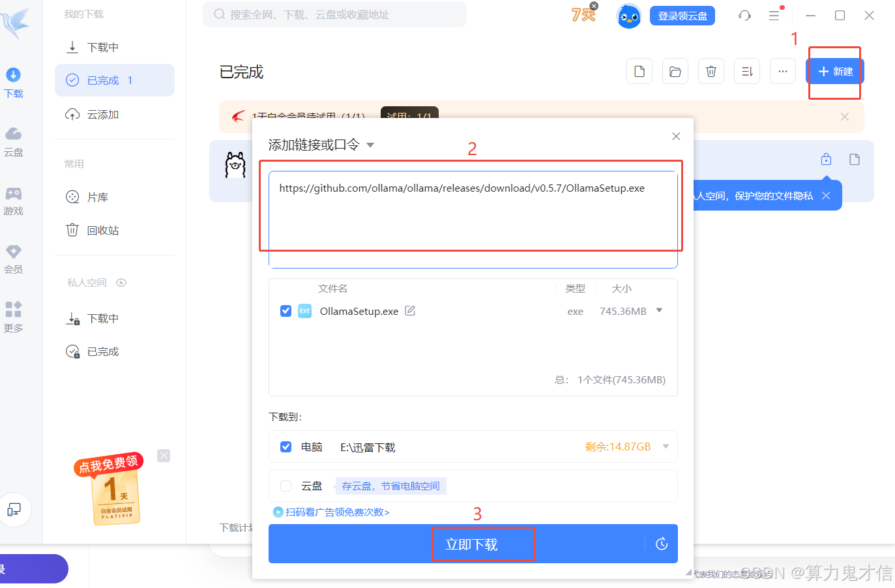Toggle the 私人空间 eye visibility icon
The image size is (895, 588).
pos(121,282)
